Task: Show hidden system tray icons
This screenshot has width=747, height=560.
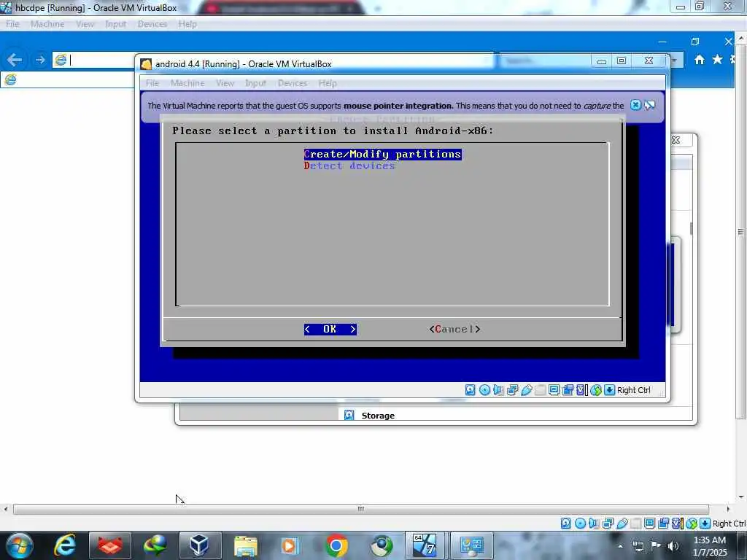Action: 620,546
